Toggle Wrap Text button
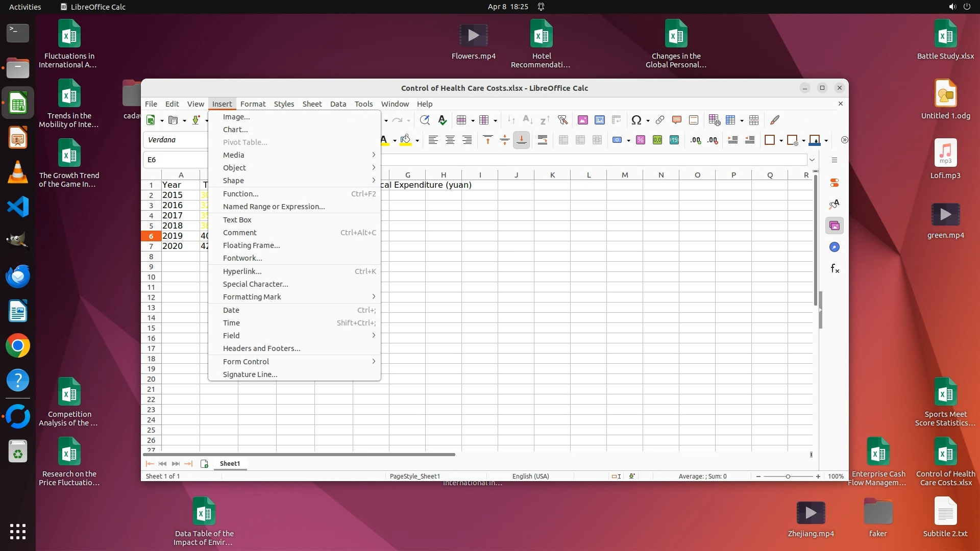980x551 pixels. (x=543, y=140)
